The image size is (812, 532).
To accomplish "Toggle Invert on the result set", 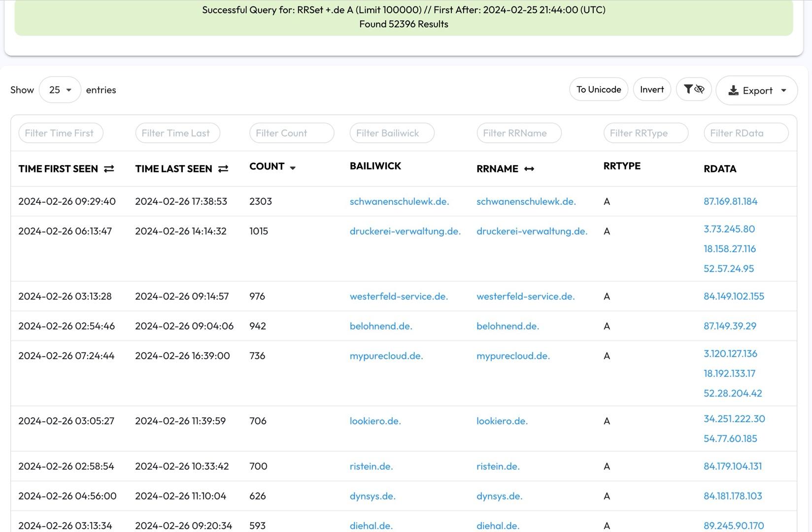I will point(652,90).
